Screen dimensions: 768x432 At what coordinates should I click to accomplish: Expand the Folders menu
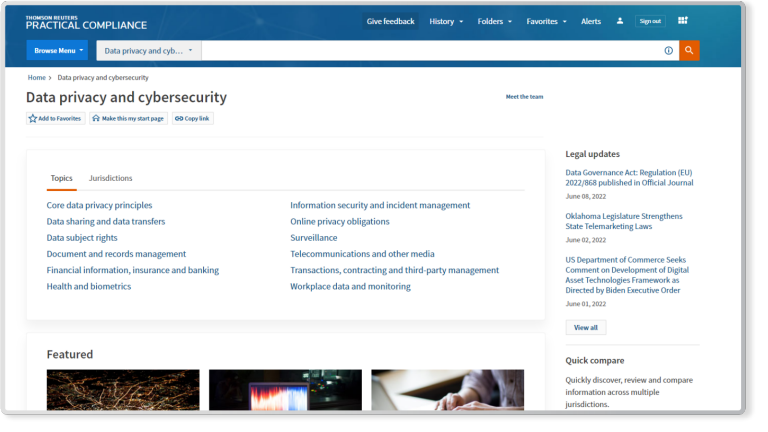click(x=495, y=21)
